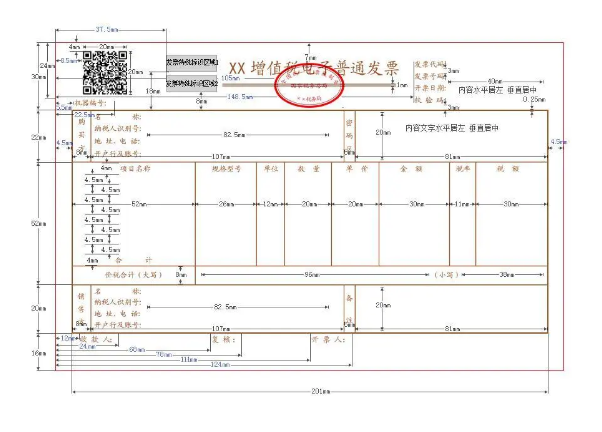This screenshot has height=432, width=602.
Task: Select the '税额' column header
Action: (x=508, y=169)
